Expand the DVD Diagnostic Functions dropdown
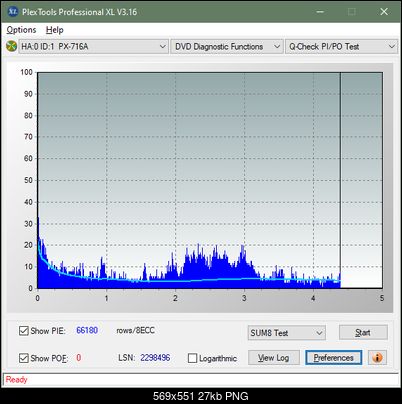The width and height of the screenshot is (402, 404). point(227,47)
